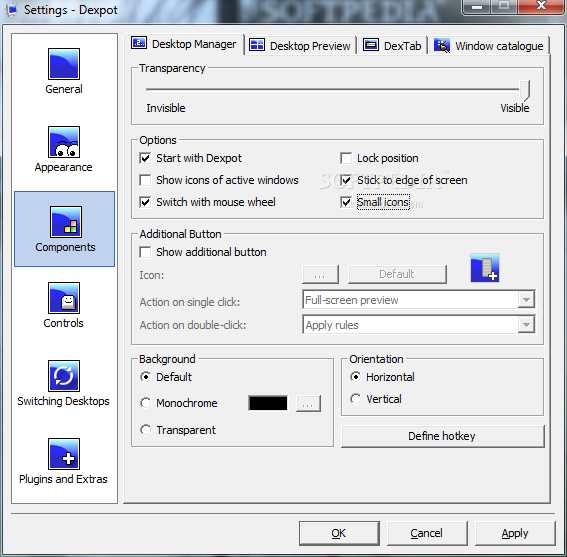
Task: Choose Vertical orientation
Action: [355, 399]
